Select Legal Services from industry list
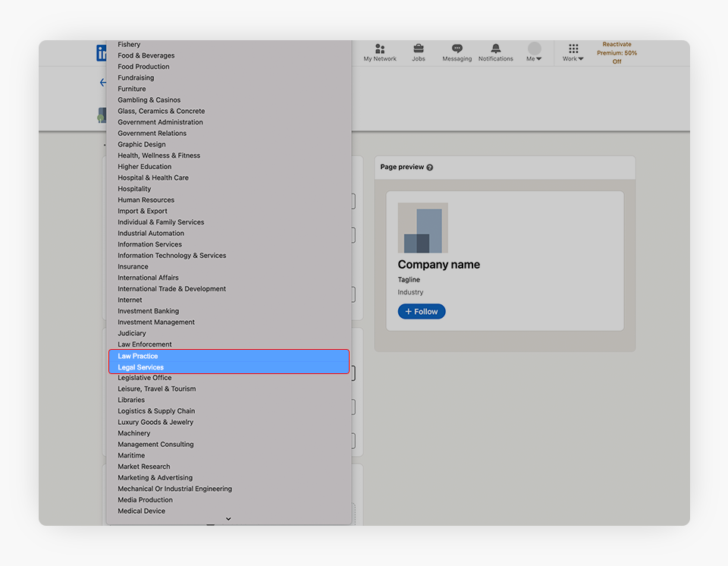Viewport: 728px width, 566px height. (x=141, y=367)
